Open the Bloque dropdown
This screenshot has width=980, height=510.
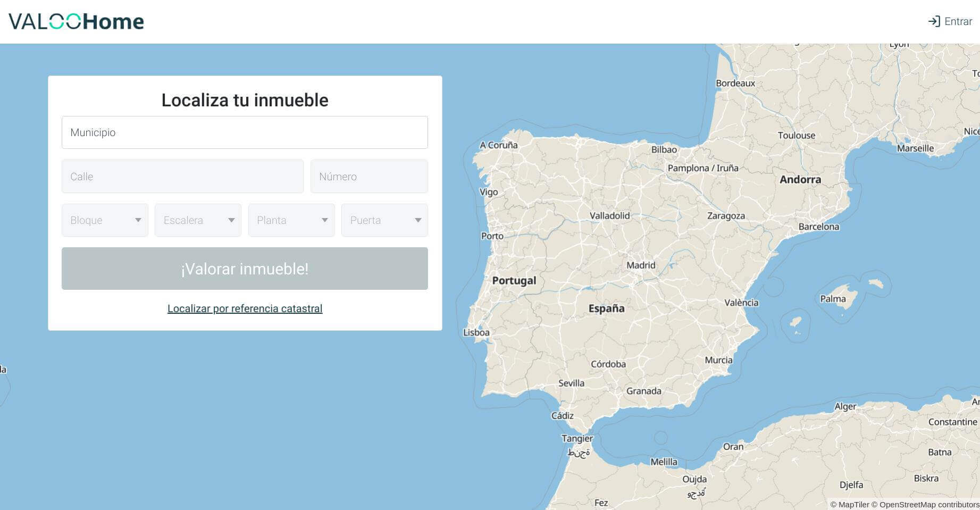click(x=105, y=220)
